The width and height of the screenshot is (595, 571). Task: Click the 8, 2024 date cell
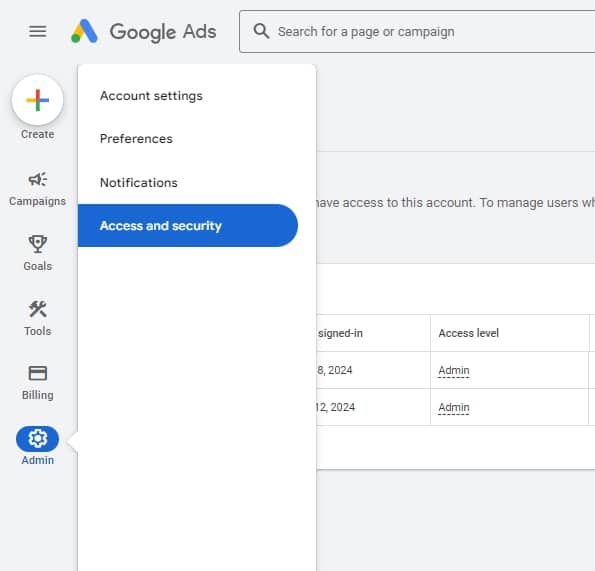click(x=334, y=370)
